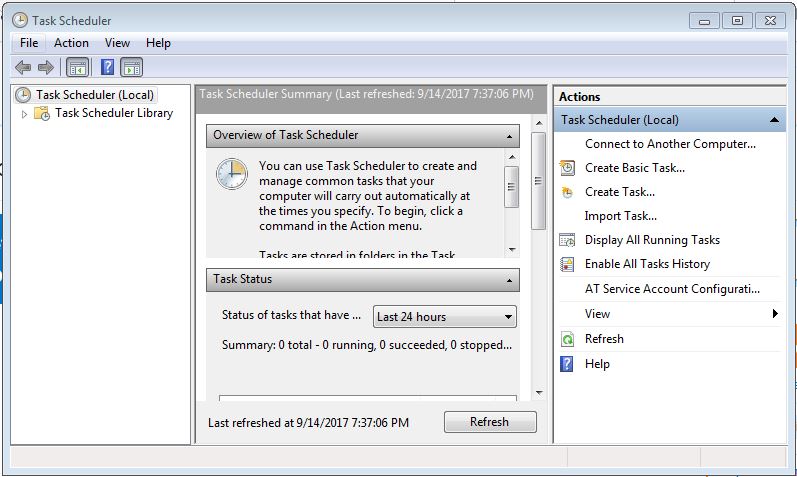The width and height of the screenshot is (797, 477).
Task: Click the Task Scheduler title bar clock icon
Action: [20, 20]
